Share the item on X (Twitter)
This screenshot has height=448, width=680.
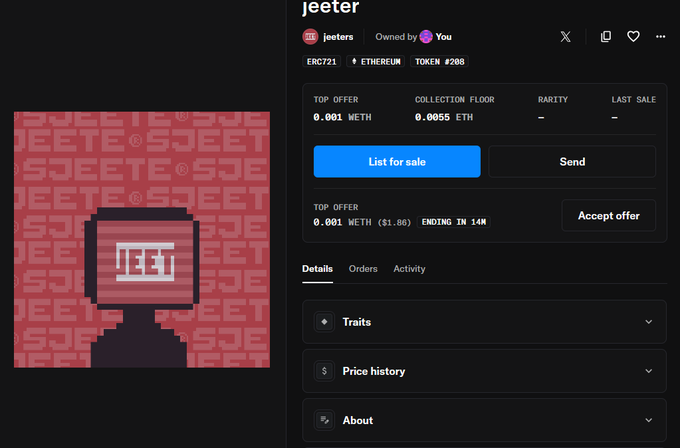(565, 37)
